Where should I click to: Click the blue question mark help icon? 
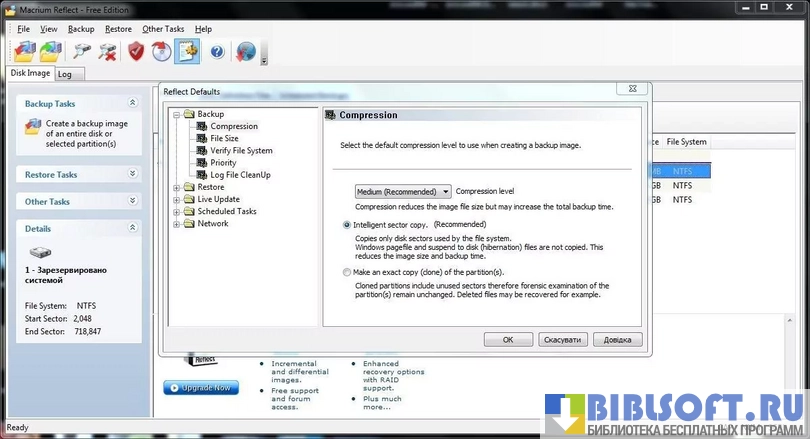[216, 52]
